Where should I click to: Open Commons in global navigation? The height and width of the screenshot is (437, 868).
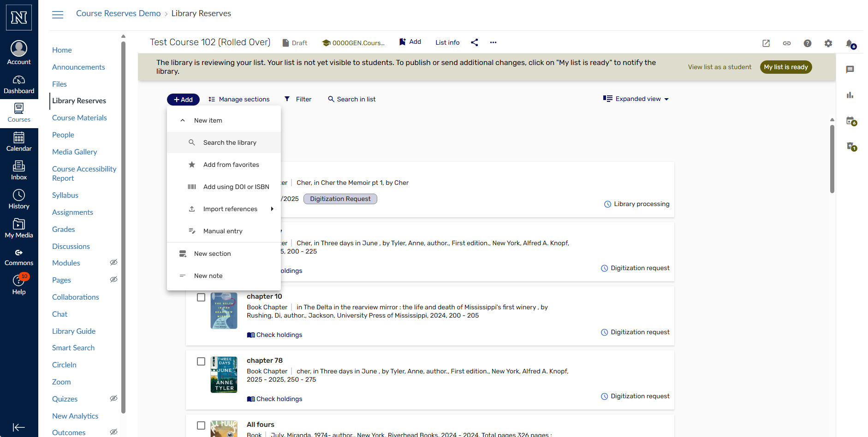tap(19, 257)
